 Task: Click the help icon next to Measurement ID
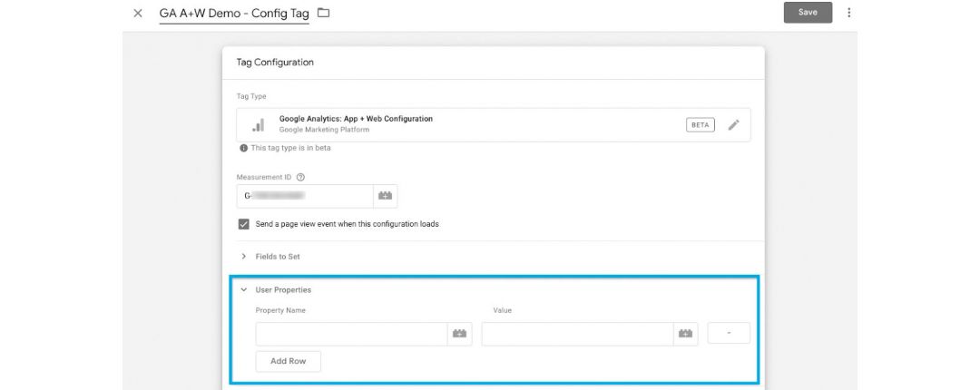[300, 178]
